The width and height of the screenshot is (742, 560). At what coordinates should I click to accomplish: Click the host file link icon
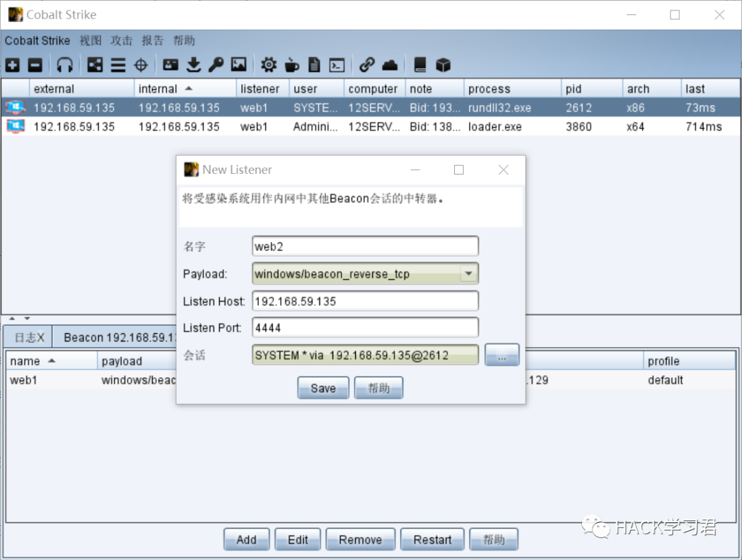click(x=367, y=65)
